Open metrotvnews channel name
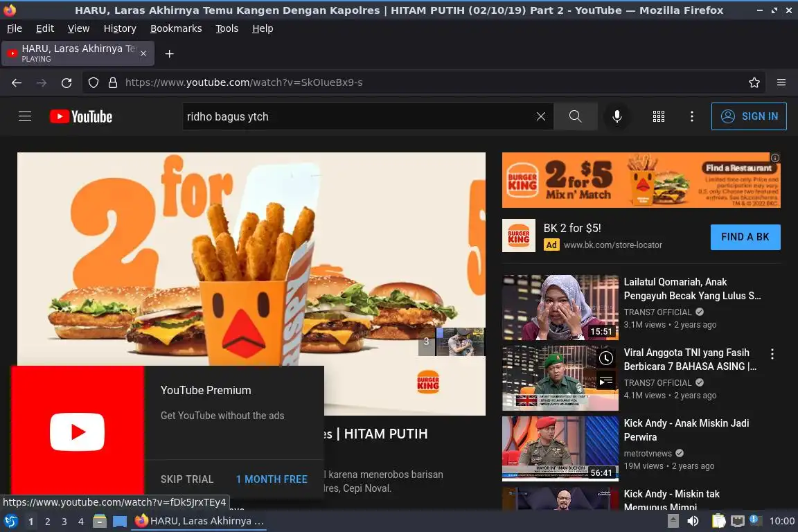798x532 pixels. click(x=648, y=453)
